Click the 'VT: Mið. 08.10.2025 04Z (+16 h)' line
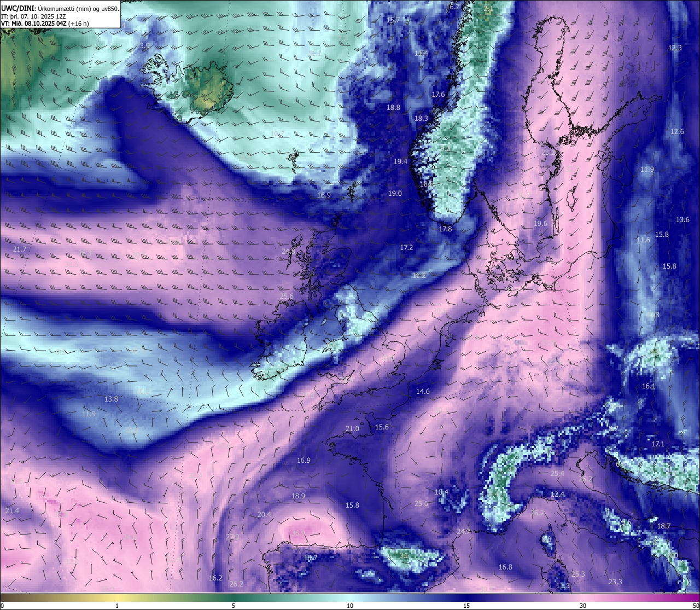Viewport: 700px width, 610px height. [x=45, y=24]
